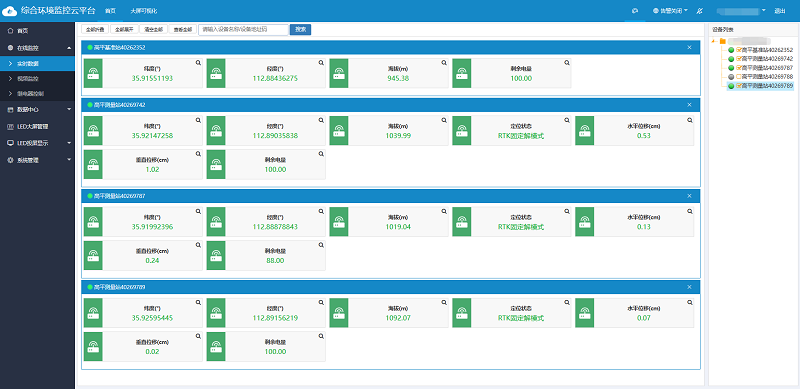Close the station 40269789 panel
This screenshot has width=800, height=389.
coord(689,287)
